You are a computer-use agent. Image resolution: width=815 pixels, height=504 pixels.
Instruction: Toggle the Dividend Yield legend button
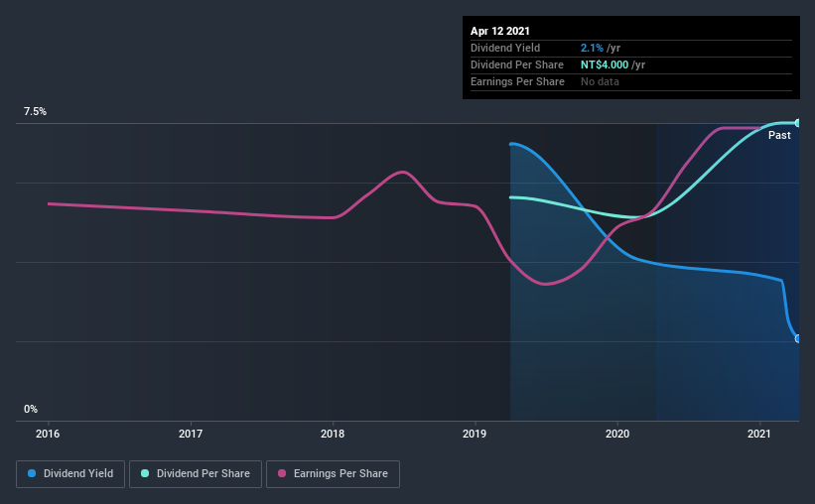tap(70, 474)
